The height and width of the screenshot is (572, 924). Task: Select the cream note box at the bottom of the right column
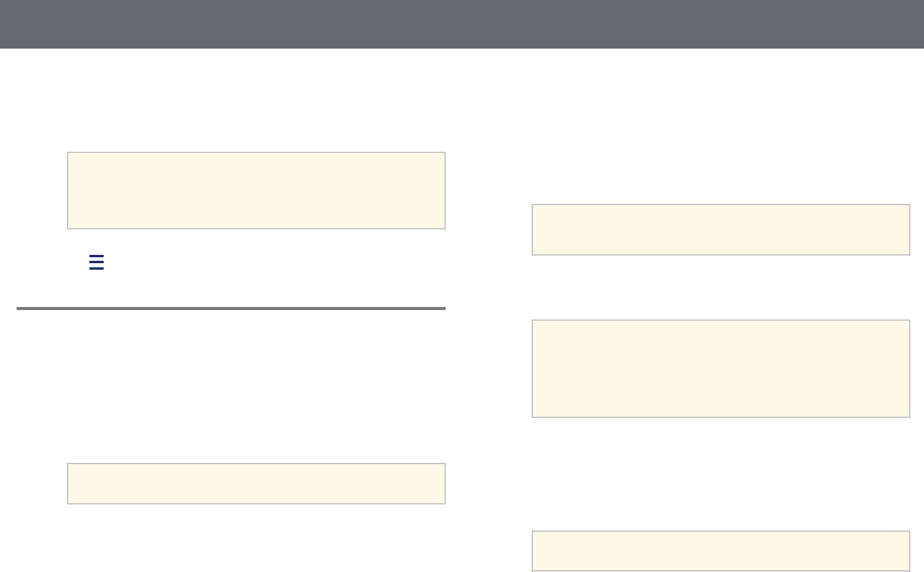pyautogui.click(x=721, y=551)
